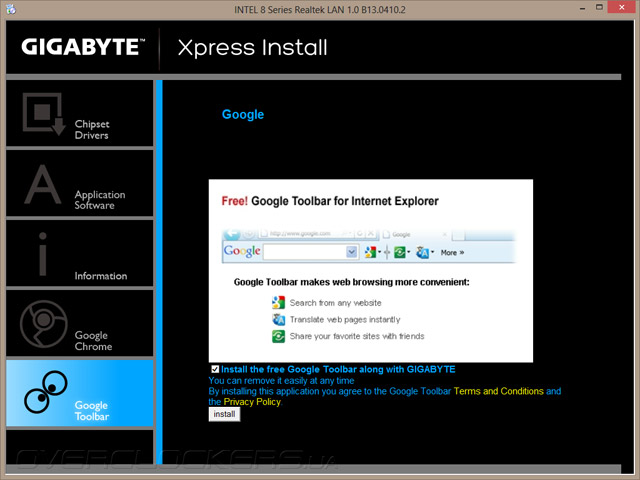Uncheck Install the free Google Toolbar checkbox
The image size is (640, 480).
click(215, 369)
